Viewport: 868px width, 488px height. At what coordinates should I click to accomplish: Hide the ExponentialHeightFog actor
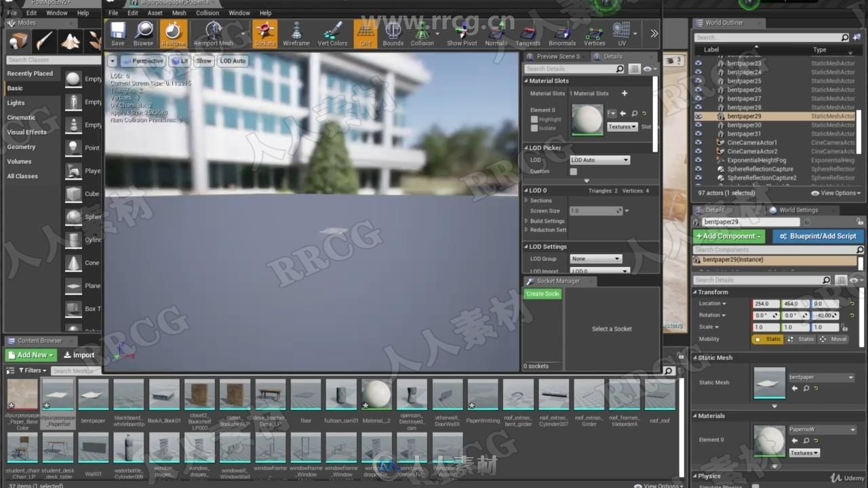[698, 160]
